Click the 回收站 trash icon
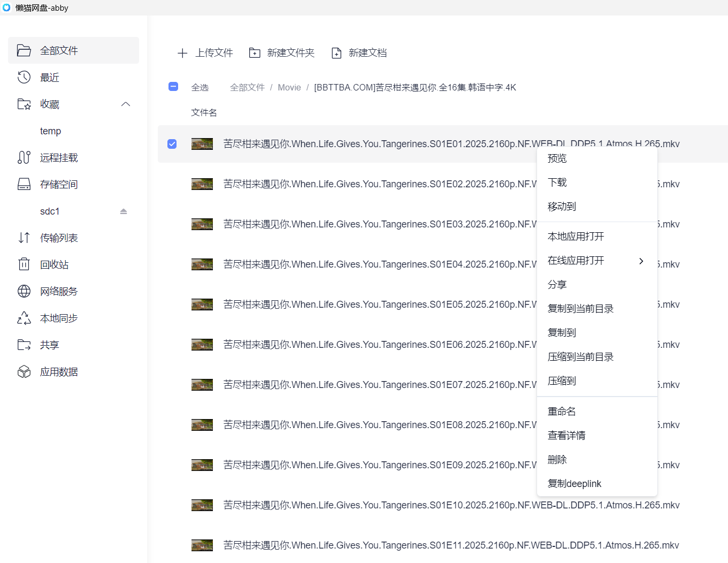728x563 pixels. [x=24, y=264]
